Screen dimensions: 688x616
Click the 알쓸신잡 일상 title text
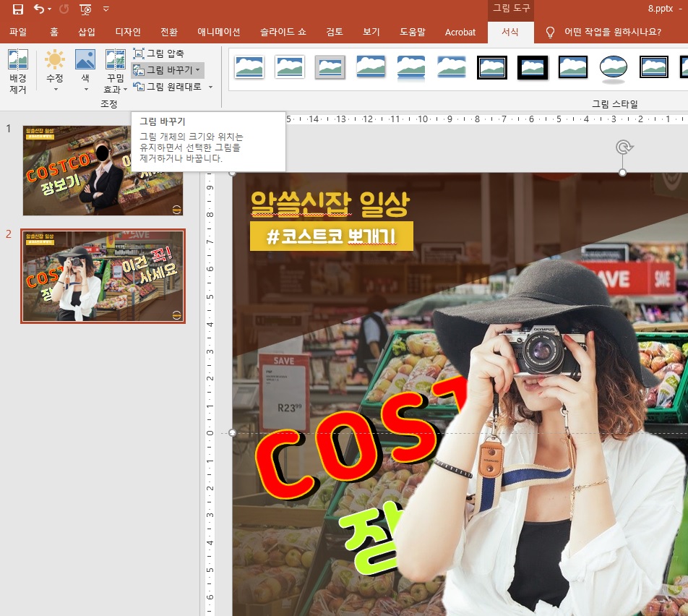pyautogui.click(x=330, y=204)
